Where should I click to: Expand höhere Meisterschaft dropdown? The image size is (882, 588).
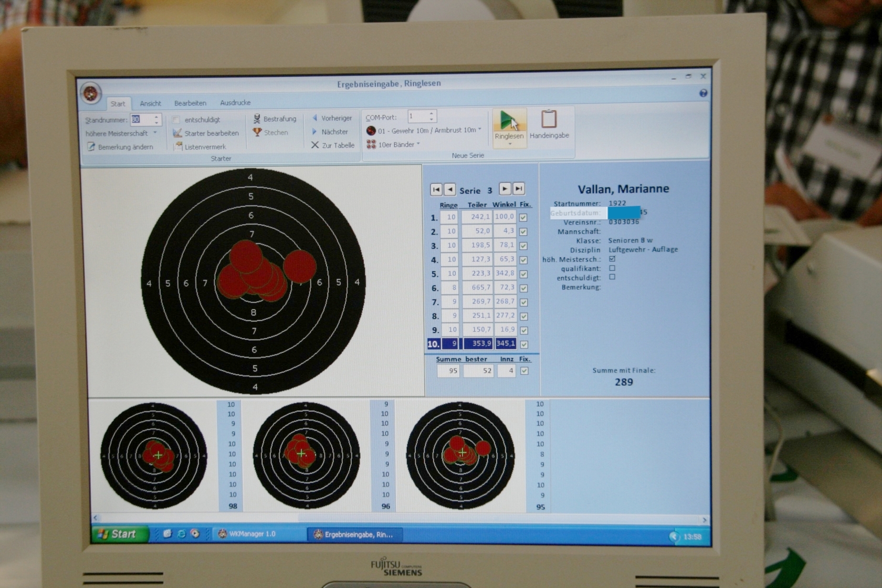point(155,133)
